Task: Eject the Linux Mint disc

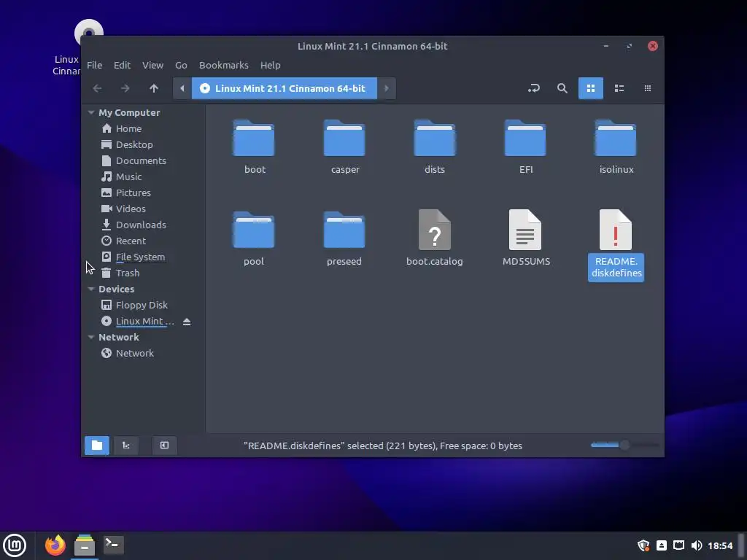Action: (x=187, y=322)
